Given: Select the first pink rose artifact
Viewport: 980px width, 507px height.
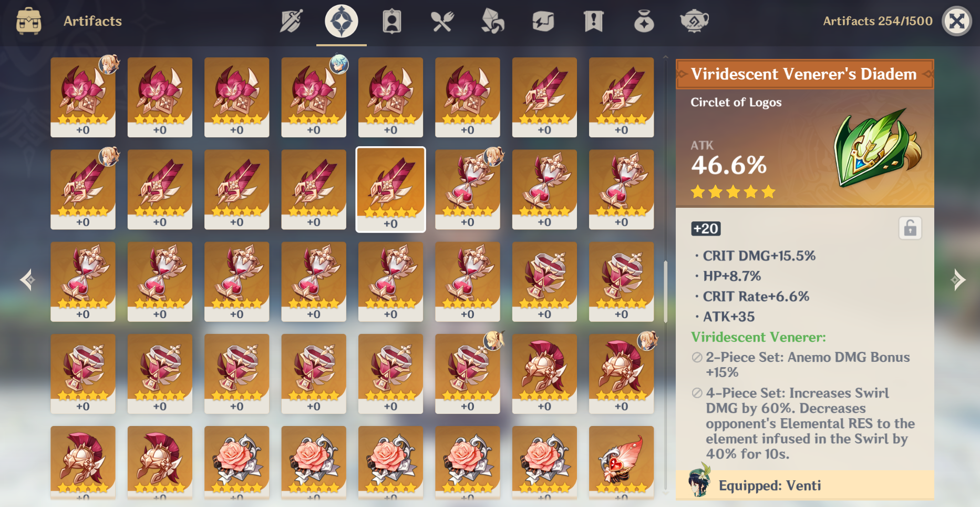Looking at the screenshot, I should click(x=237, y=463).
